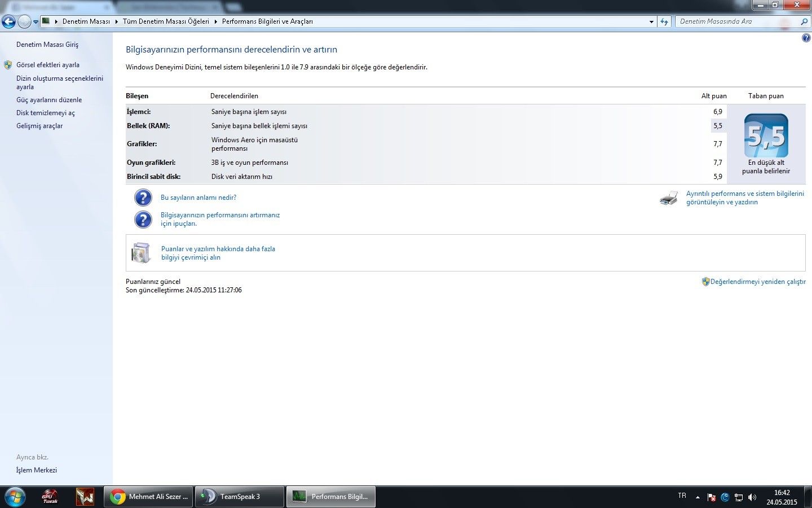The image size is (812, 508).
Task: Launch Disk temizlemeyi aç
Action: (x=46, y=113)
